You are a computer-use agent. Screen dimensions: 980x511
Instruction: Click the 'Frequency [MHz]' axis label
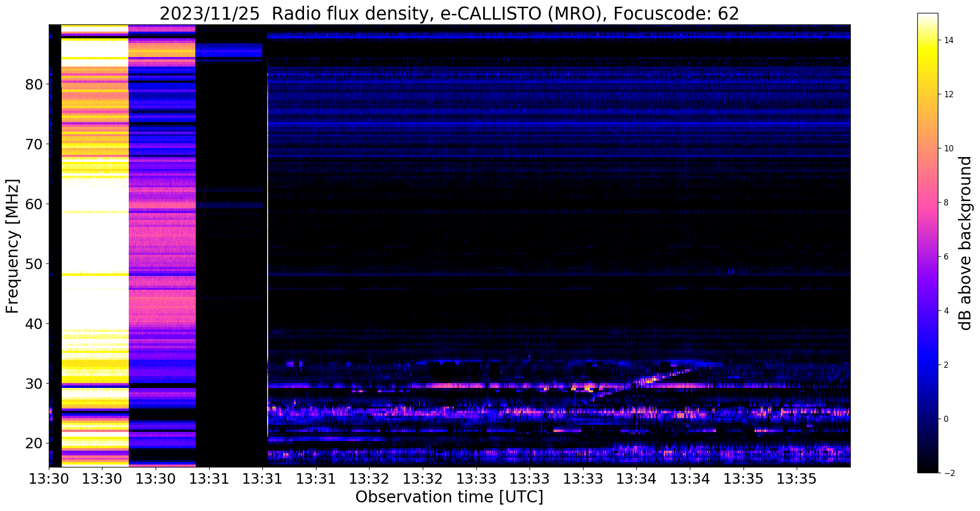[13, 246]
